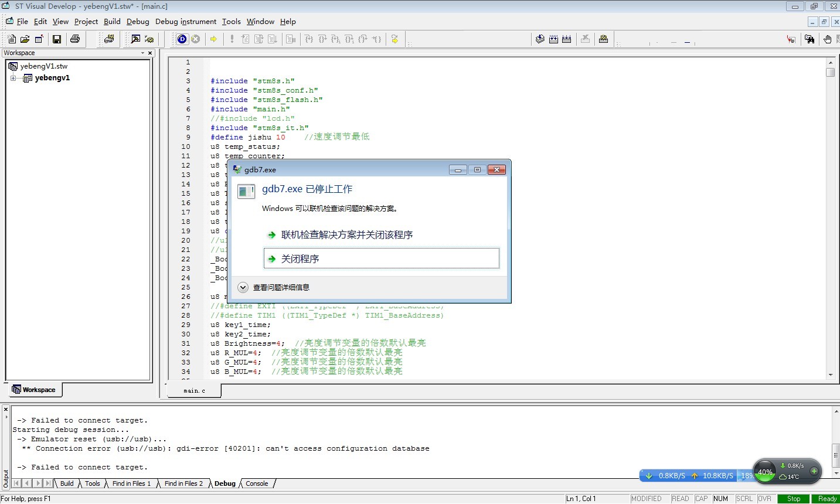Click the 'Ln 1, Col 1' status bar text
The image size is (840, 504).
(x=581, y=499)
